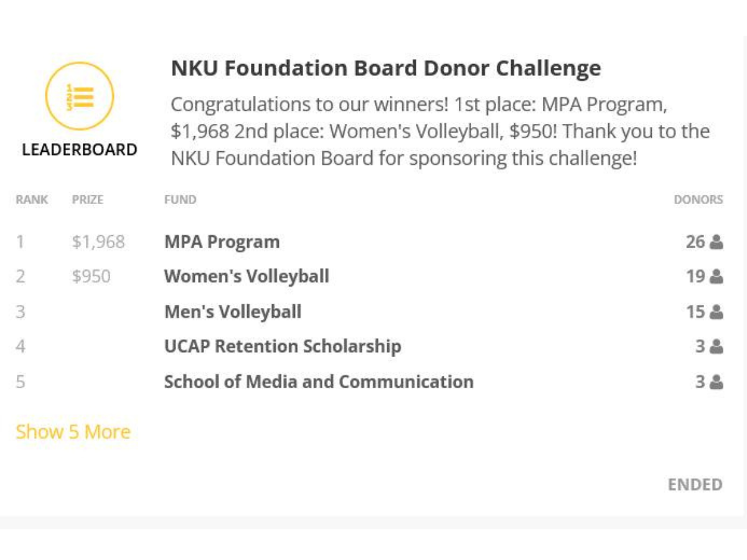Open the Women's Volleyball fund page
The height and width of the screenshot is (560, 747).
coord(247,276)
